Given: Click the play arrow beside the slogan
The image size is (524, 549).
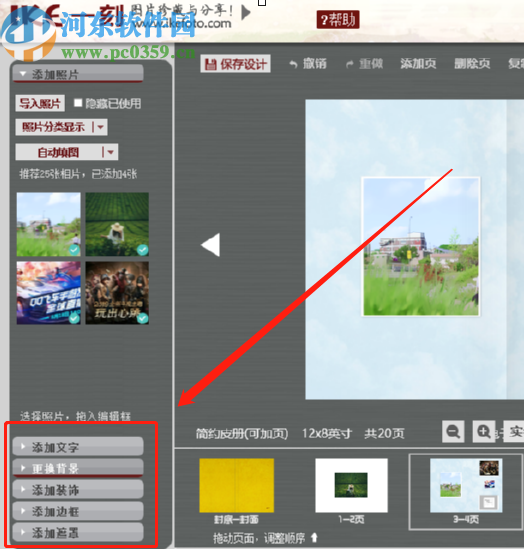Looking at the screenshot, I should pos(246,12).
